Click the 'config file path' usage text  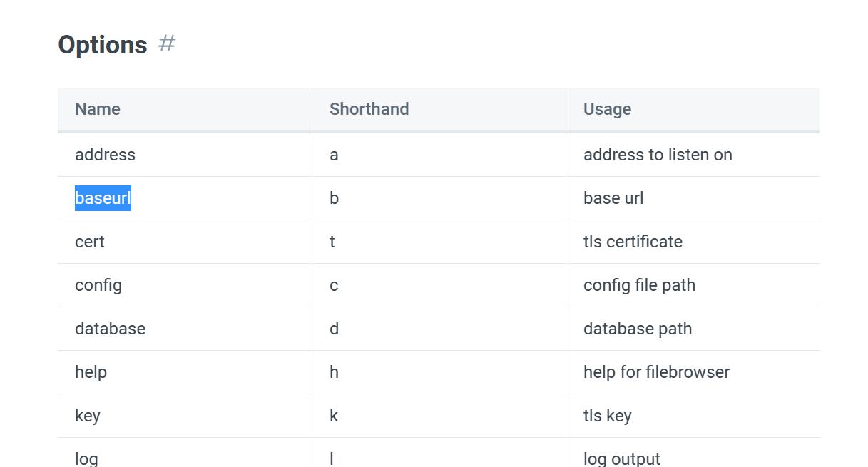(x=639, y=285)
